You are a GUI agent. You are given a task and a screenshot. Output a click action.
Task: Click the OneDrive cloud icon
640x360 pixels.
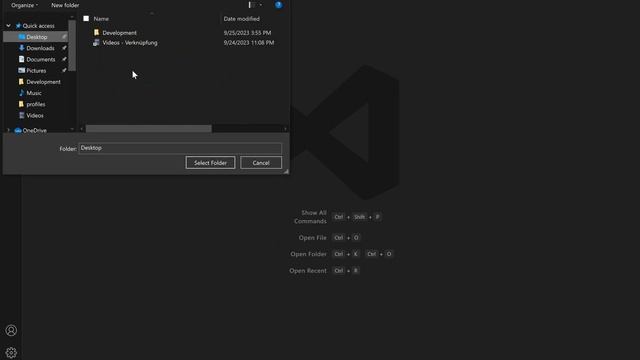coord(18,131)
